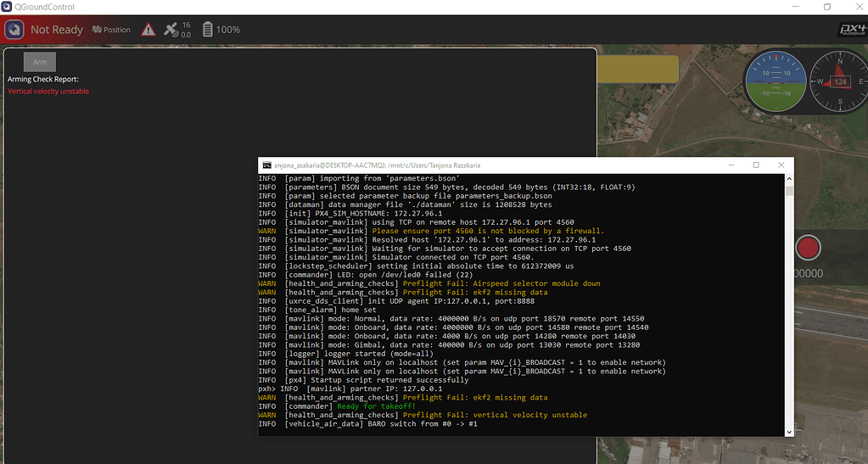Click the compass heading instrument

838,81
